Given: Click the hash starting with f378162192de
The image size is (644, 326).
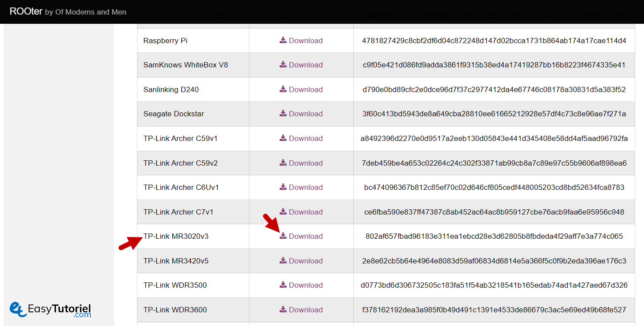Looking at the screenshot, I should pyautogui.click(x=494, y=310).
